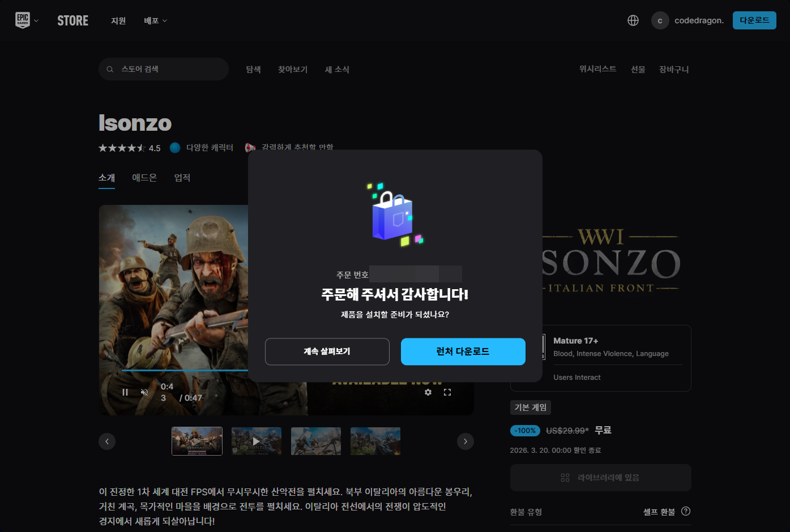Go to the STORE home logo
790x532 pixels.
(73, 21)
